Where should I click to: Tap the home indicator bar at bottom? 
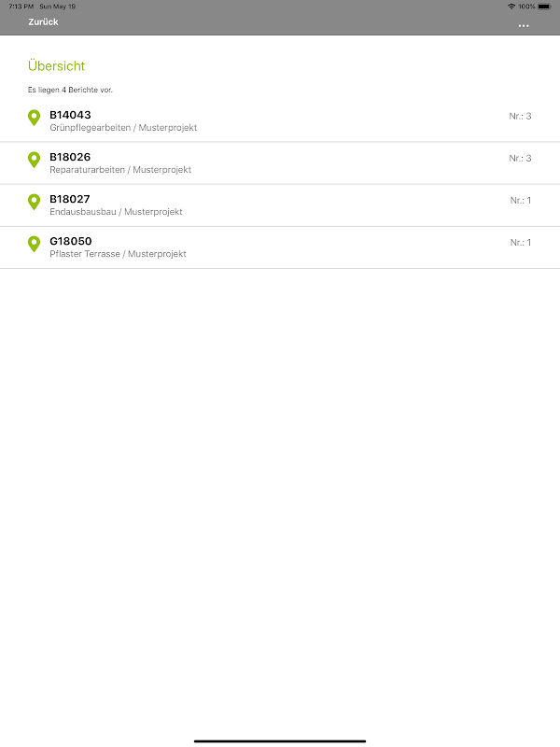coord(280,740)
